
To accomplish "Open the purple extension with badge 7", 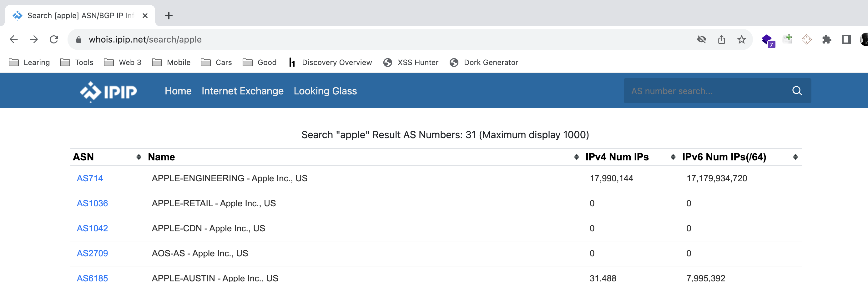I will pyautogui.click(x=768, y=40).
